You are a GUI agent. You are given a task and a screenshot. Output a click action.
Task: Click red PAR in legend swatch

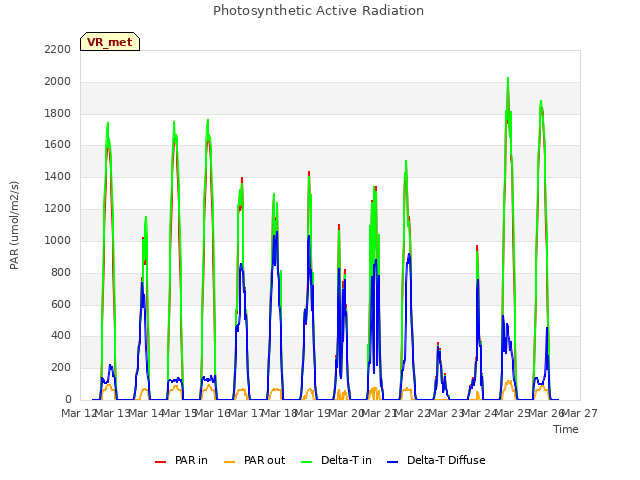point(160,462)
